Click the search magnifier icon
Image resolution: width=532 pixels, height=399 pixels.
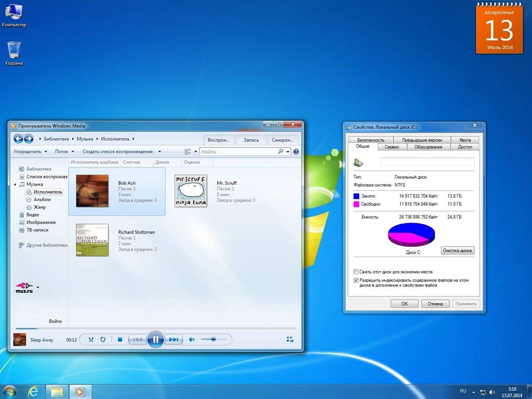tap(281, 151)
